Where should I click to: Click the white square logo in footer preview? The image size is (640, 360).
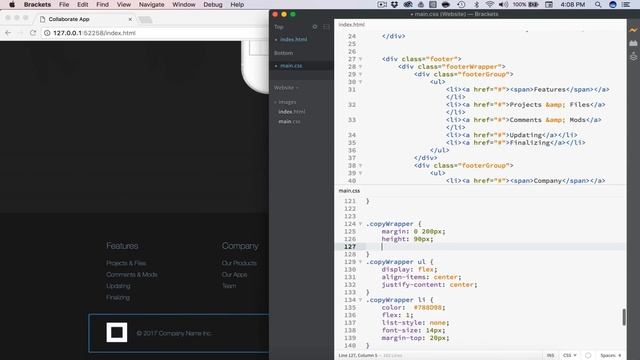pos(117,332)
